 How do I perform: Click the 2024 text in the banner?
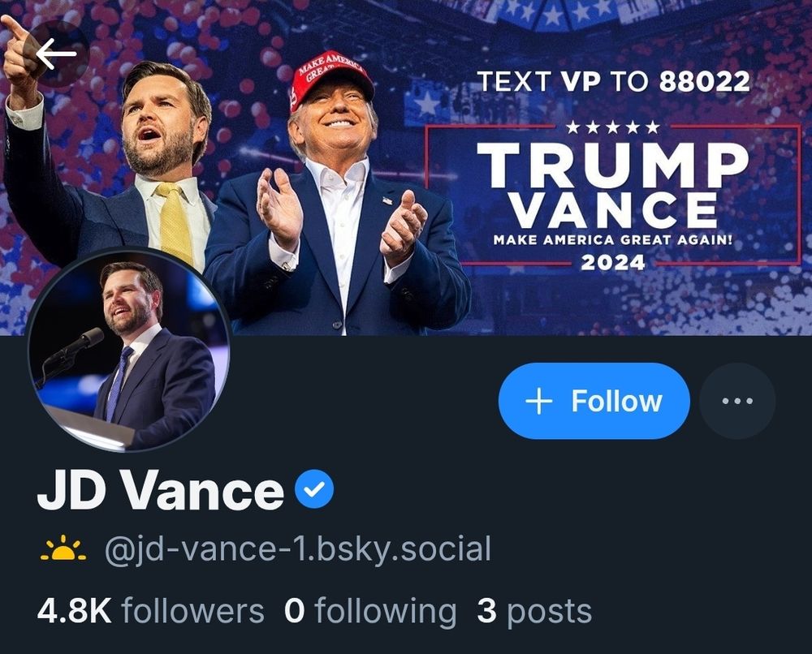pyautogui.click(x=613, y=262)
